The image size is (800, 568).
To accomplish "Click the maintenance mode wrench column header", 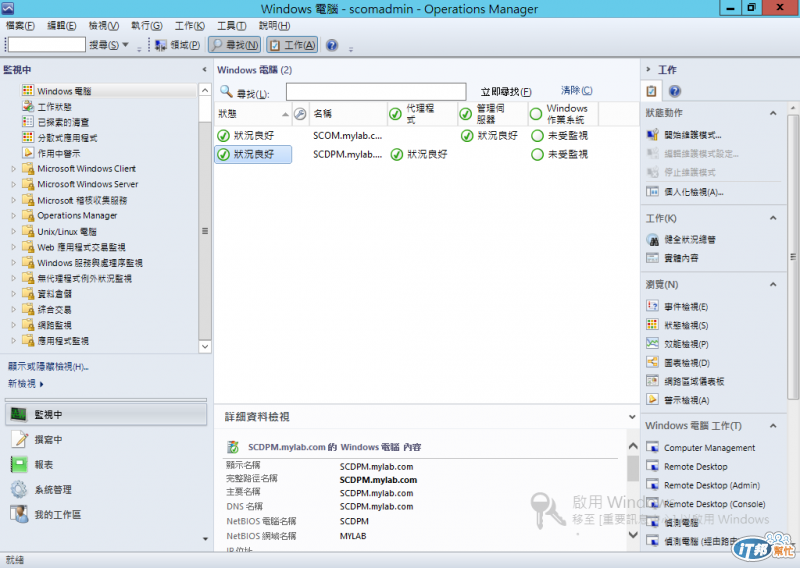I will [301, 114].
